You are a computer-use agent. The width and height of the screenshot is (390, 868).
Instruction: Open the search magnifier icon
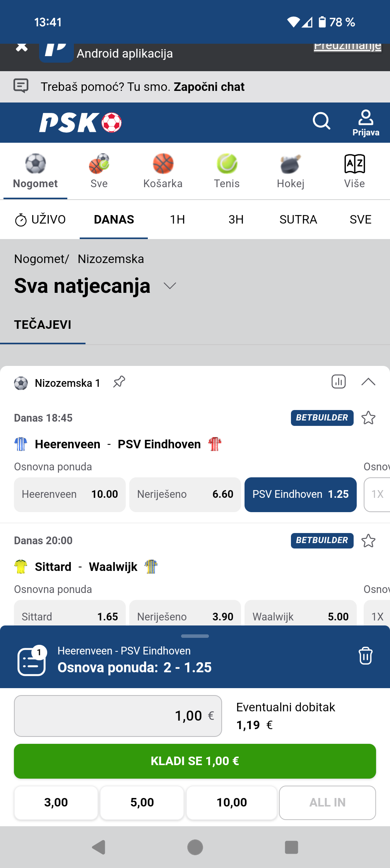322,121
